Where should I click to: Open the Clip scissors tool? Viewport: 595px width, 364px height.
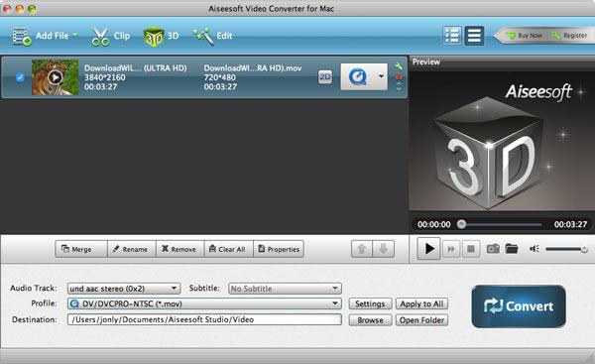coord(110,36)
